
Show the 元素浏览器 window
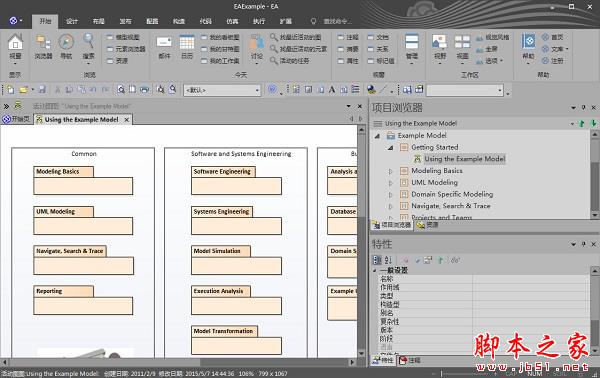coord(126,49)
